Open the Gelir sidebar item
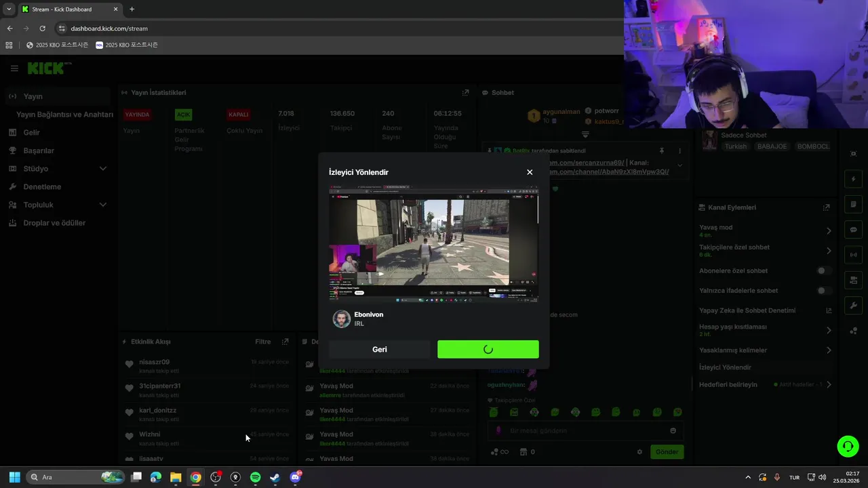868x488 pixels. point(31,133)
